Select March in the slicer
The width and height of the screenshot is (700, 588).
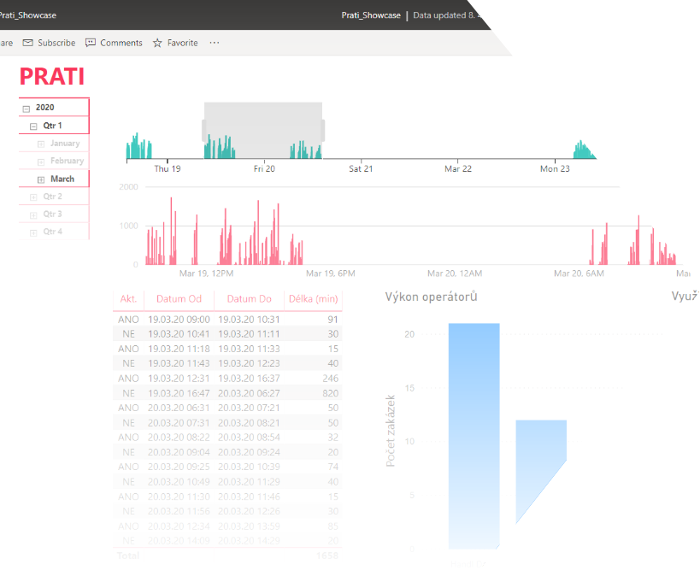coord(62,179)
